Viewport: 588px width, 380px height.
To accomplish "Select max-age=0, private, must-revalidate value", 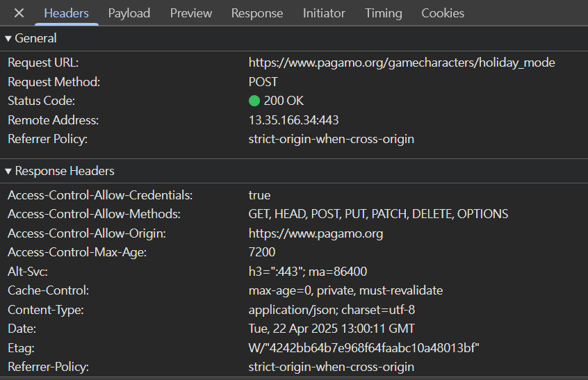I will [x=345, y=290].
